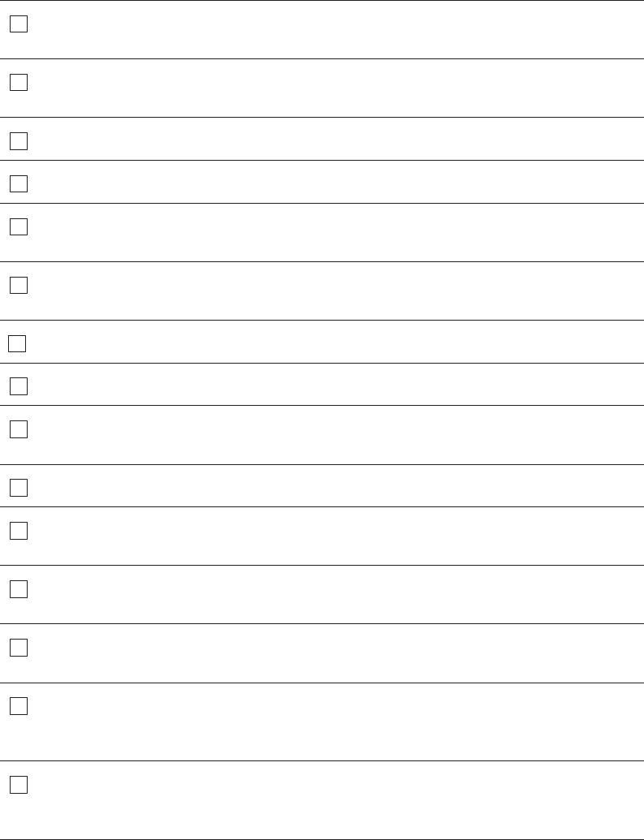The image size is (644, 840).
Task: Select the twelfth row's checkbox
Action: point(19,589)
